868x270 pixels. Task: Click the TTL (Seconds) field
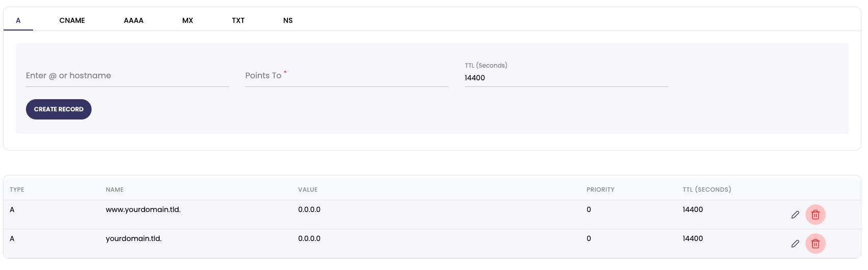point(566,78)
